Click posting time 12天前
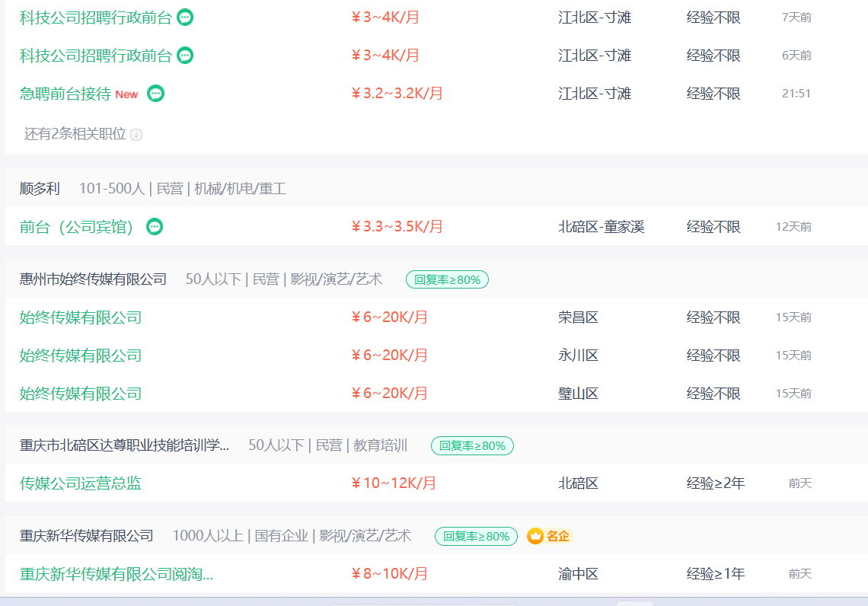The width and height of the screenshot is (868, 606). tap(793, 227)
